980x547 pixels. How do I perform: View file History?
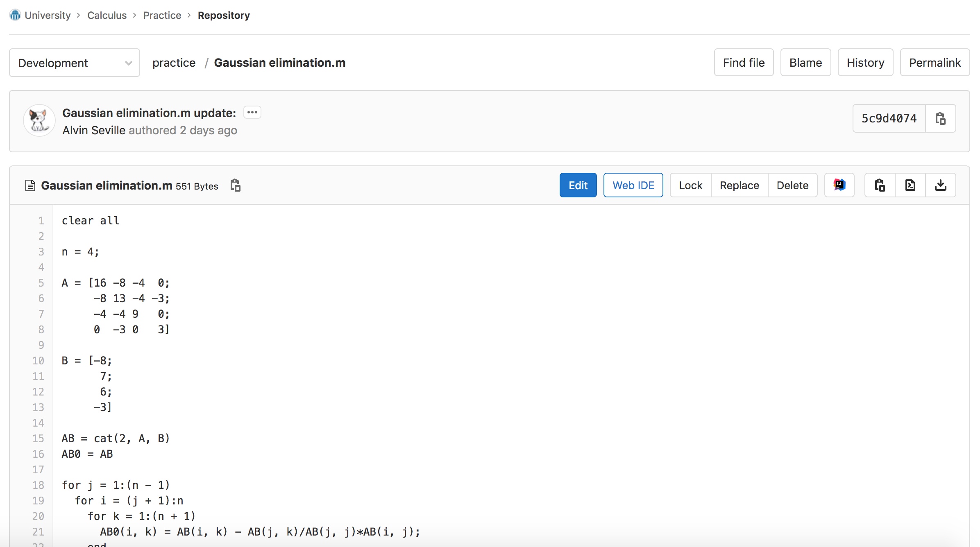865,63
